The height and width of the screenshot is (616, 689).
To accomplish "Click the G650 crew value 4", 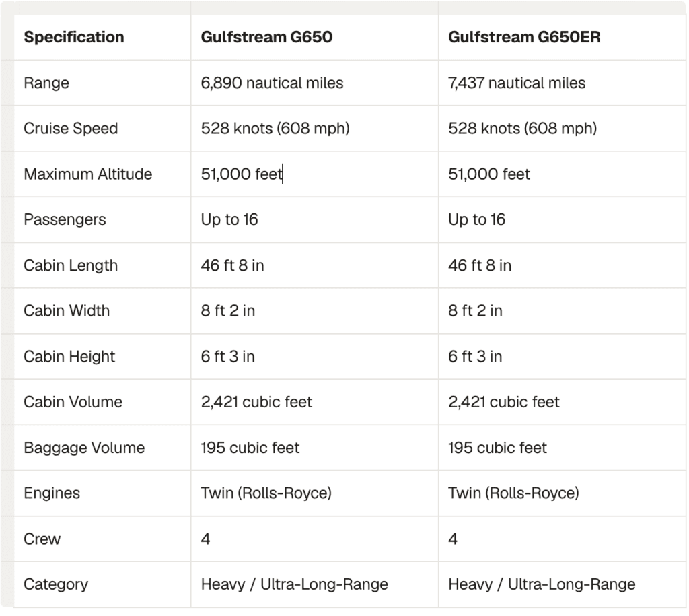I will tap(315, 539).
